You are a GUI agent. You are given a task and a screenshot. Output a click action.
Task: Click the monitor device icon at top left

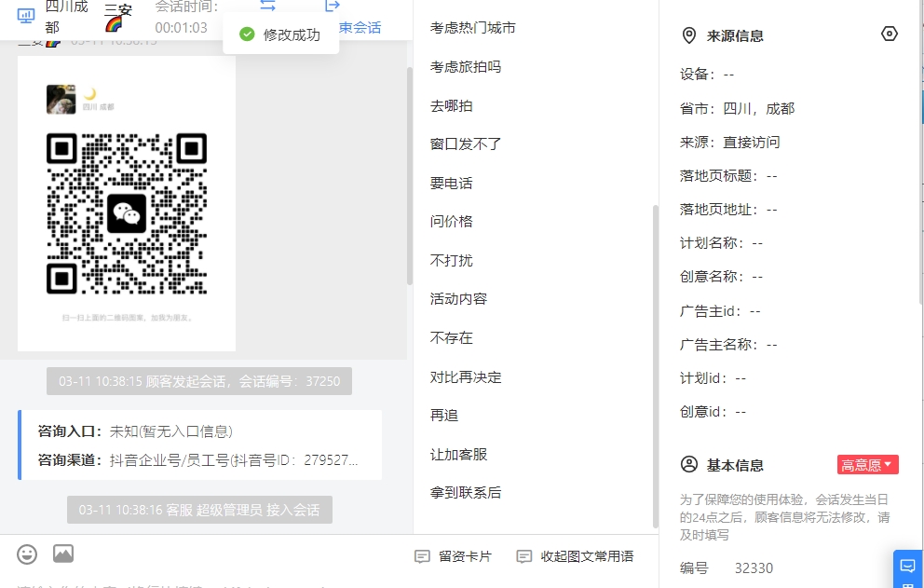26,16
